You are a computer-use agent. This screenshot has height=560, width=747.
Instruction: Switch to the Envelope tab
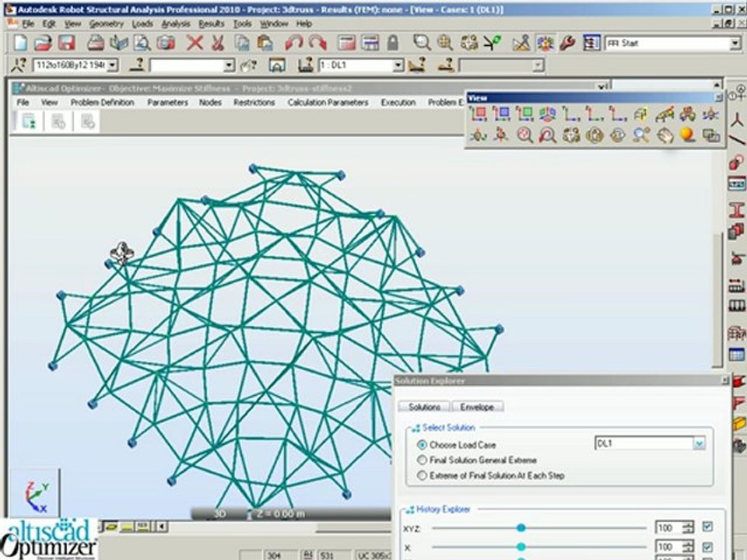tap(477, 407)
